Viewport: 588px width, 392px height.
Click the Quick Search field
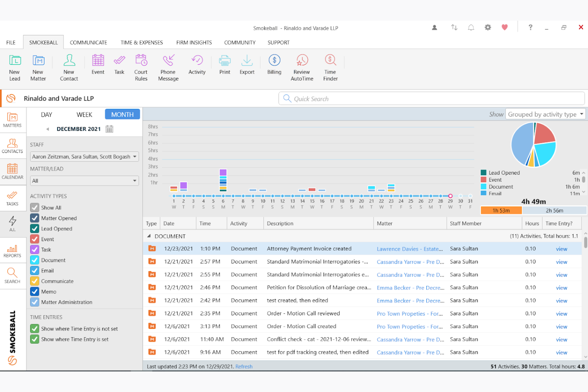pos(432,98)
